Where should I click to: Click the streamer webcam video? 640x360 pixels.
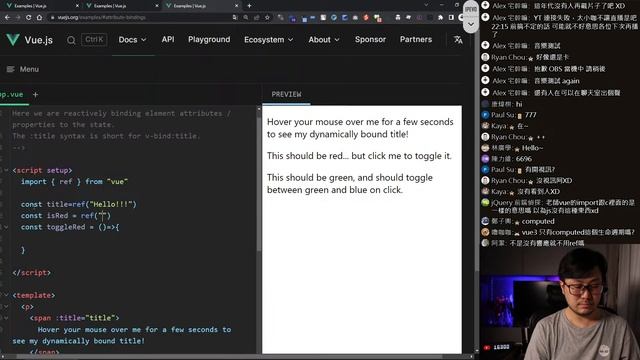tap(560, 302)
